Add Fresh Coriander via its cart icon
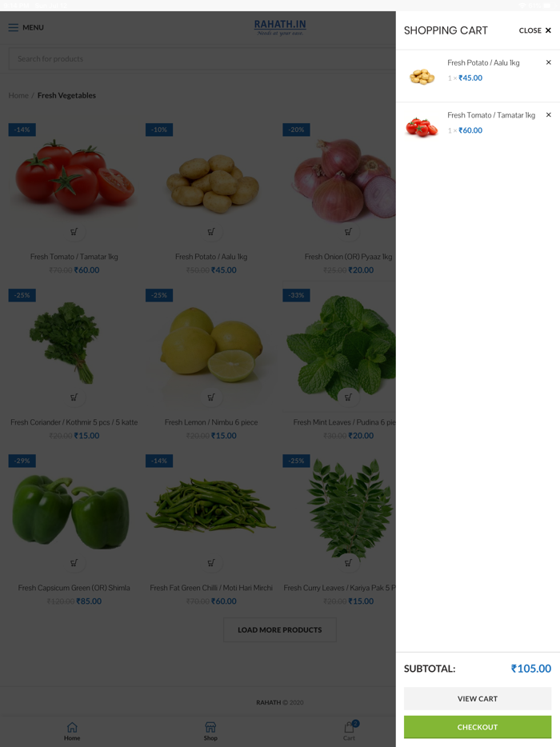This screenshot has height=747, width=560. [74, 397]
